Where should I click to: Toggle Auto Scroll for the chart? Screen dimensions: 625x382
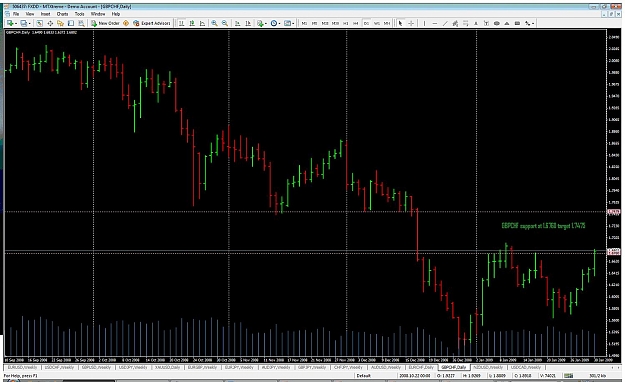238,23
